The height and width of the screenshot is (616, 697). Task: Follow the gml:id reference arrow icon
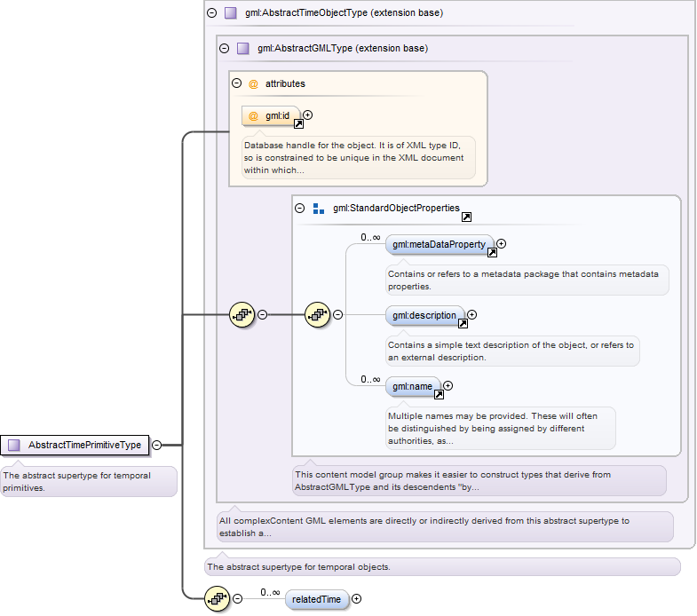pyautogui.click(x=298, y=124)
